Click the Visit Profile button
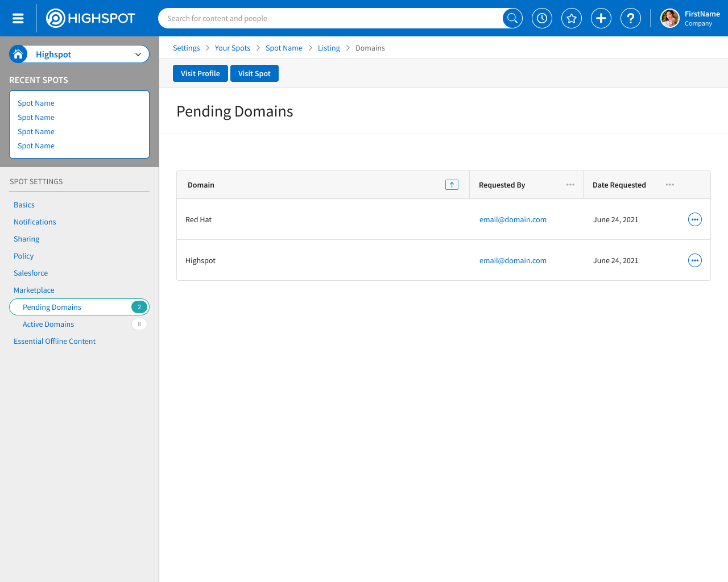Screen dimensions: 728x582 pyautogui.click(x=200, y=73)
